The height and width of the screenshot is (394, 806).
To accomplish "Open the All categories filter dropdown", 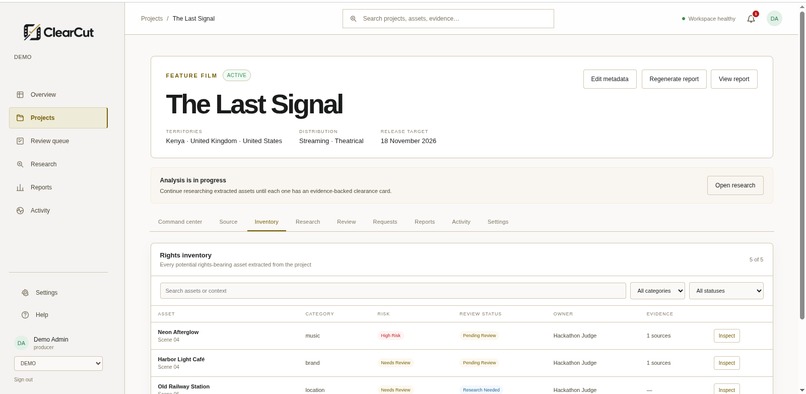I will (x=657, y=291).
